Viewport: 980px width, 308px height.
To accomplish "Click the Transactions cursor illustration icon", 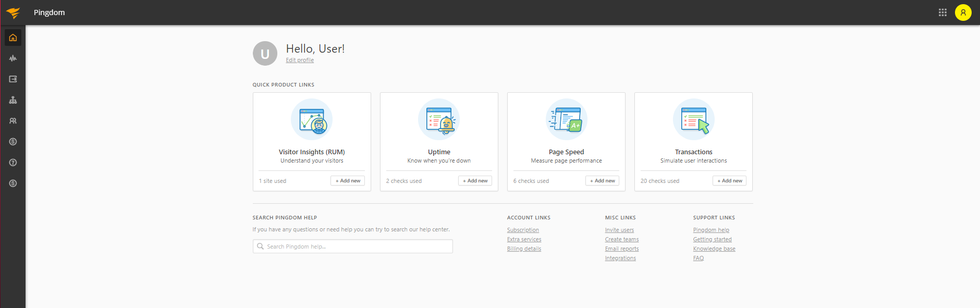I will click(x=693, y=119).
